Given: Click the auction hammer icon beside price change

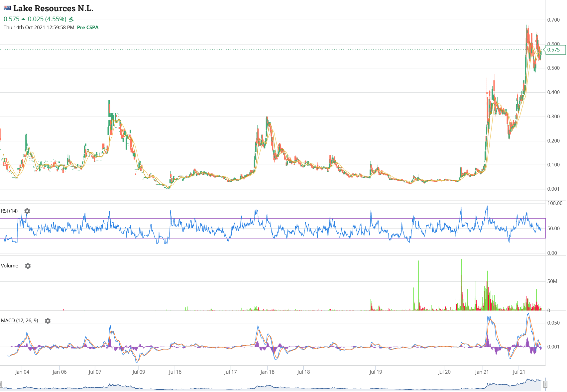Looking at the screenshot, I should (71, 19).
